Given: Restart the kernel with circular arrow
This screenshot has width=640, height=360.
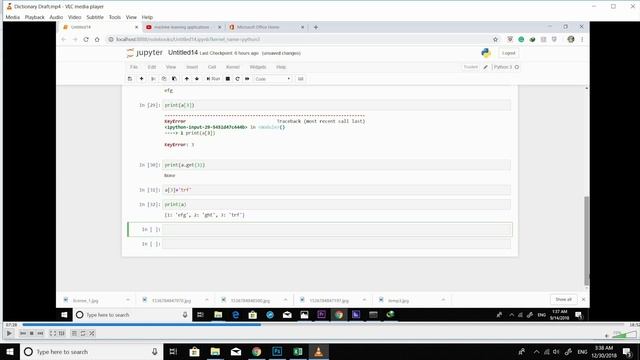Looking at the screenshot, I should [x=237, y=79].
